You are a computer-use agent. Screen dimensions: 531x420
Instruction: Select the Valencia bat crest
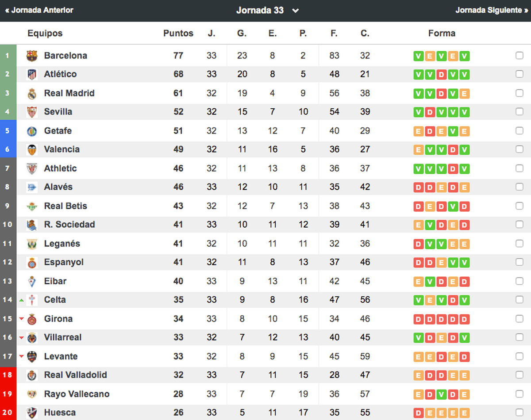32,149
